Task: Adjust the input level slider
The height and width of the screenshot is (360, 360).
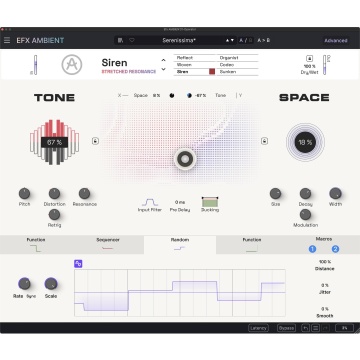Action: coord(35,65)
